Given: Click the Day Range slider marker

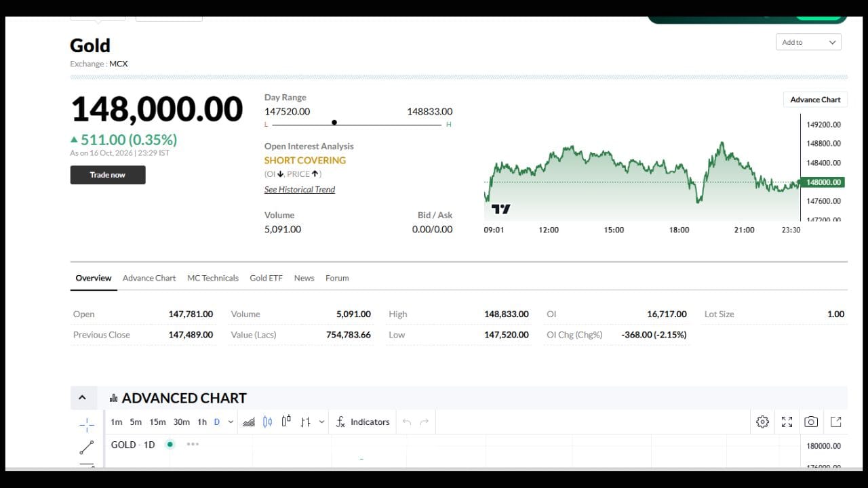Looking at the screenshot, I should click(x=334, y=123).
